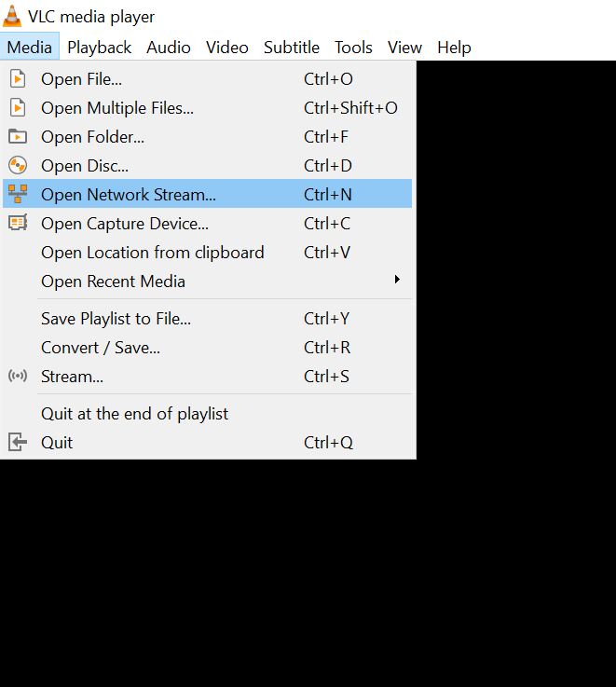Screen dimensions: 616x687
Task: Click the Open File play icon
Action: pyautogui.click(x=17, y=79)
